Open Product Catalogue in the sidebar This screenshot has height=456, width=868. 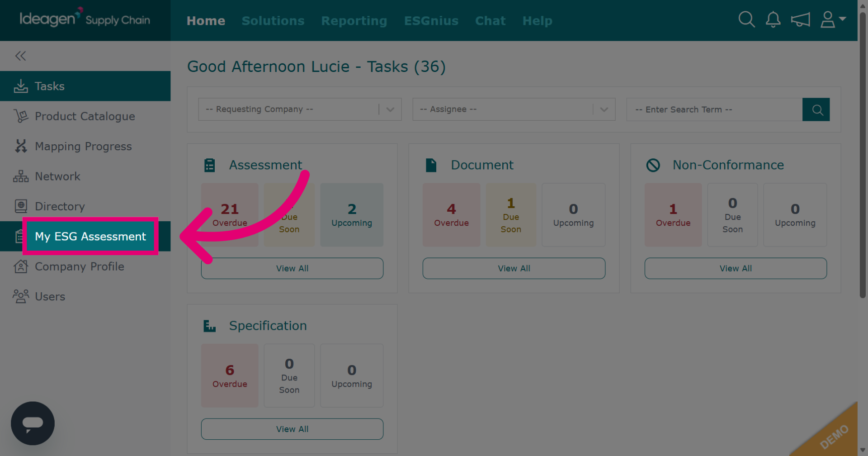(x=85, y=116)
